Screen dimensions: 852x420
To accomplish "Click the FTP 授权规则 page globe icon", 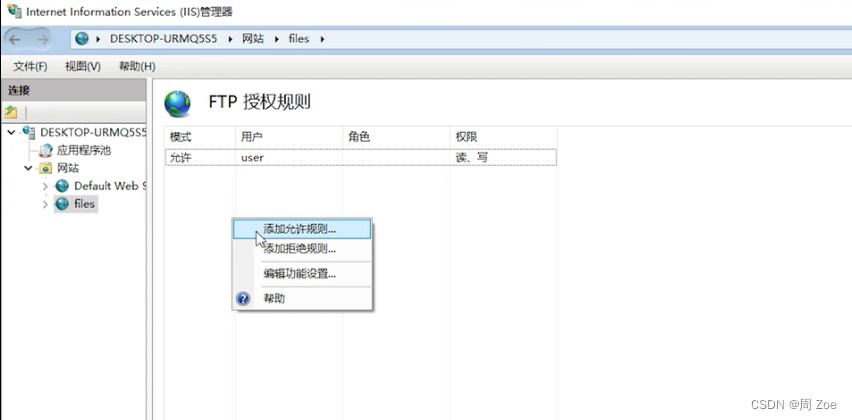I will coord(178,104).
